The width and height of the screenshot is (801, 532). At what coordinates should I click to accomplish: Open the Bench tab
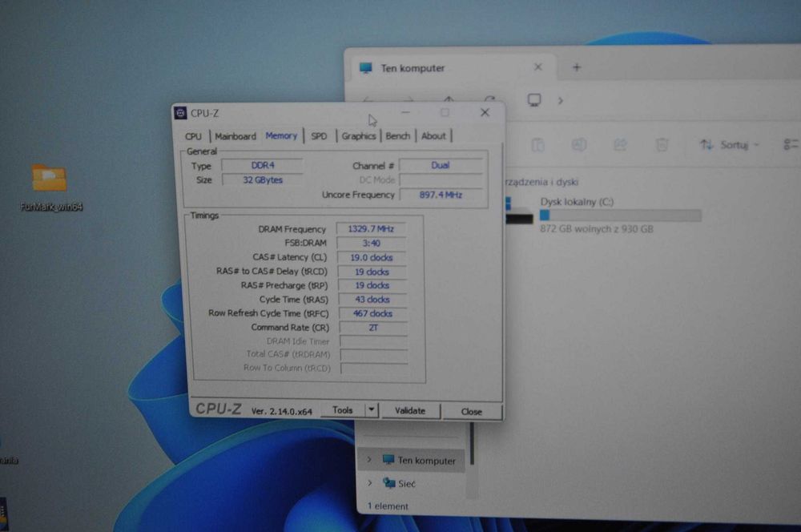pyautogui.click(x=398, y=136)
